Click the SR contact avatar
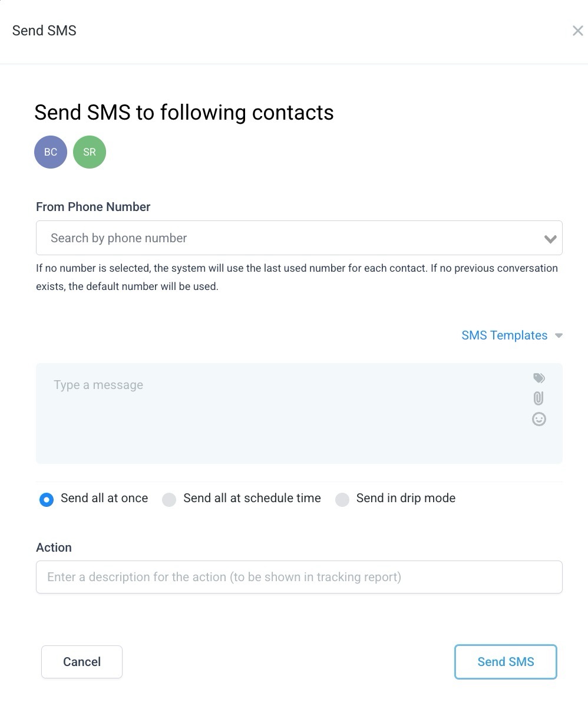Image resolution: width=588 pixels, height=712 pixels. [90, 152]
